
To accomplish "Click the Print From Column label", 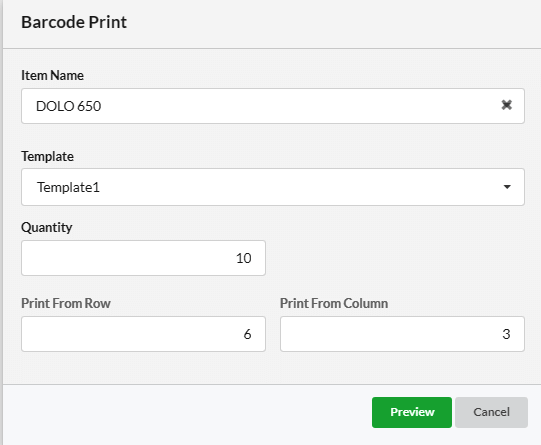I will point(334,303).
